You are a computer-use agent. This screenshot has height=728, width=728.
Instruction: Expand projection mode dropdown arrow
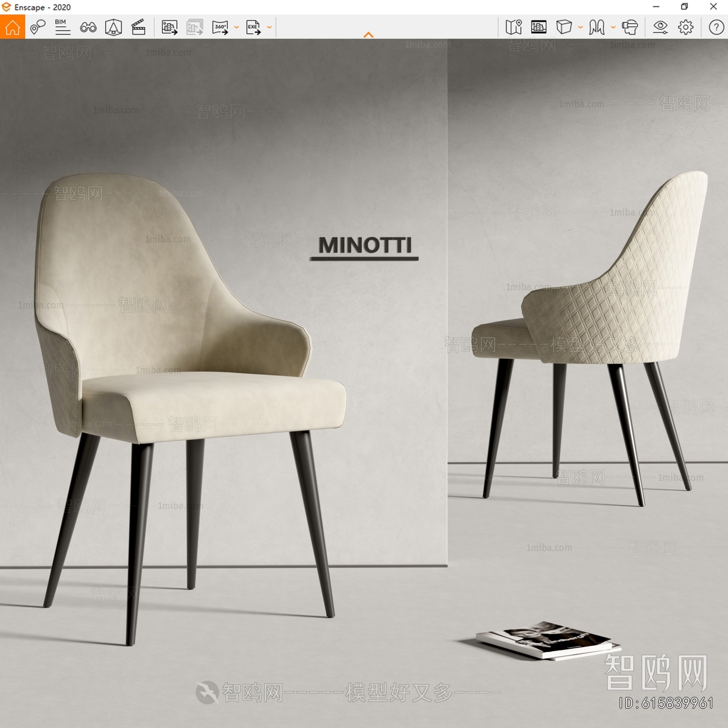point(580,27)
